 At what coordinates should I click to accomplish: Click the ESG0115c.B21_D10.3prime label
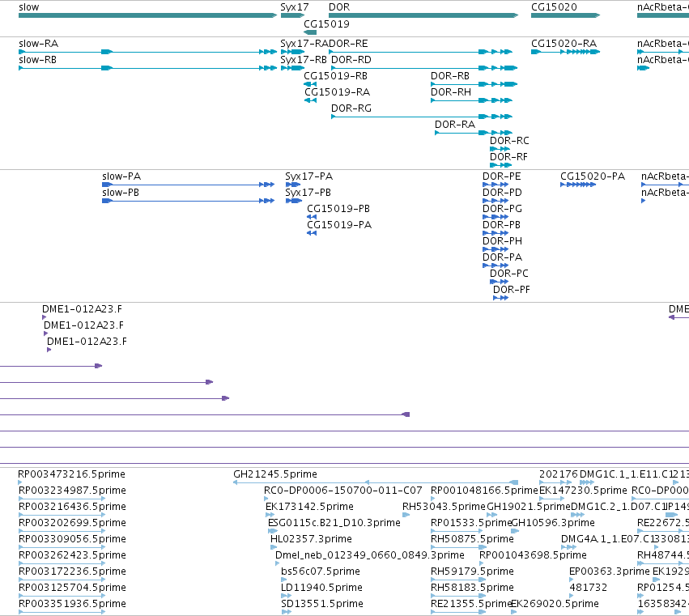pos(334,523)
